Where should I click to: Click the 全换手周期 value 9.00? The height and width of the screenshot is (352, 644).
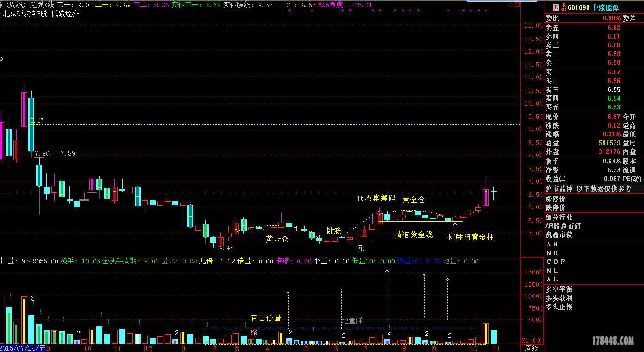tap(152, 261)
